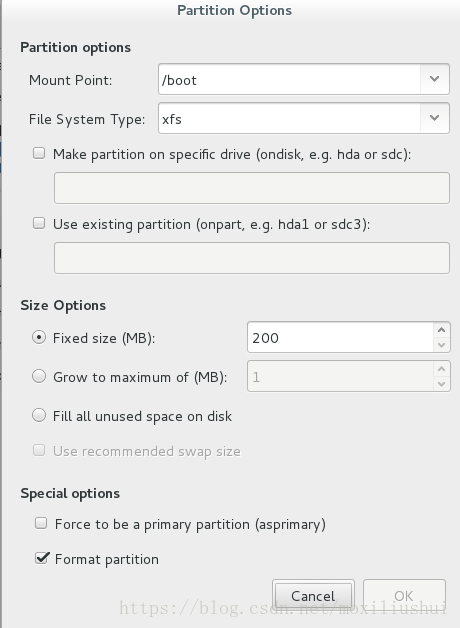The width and height of the screenshot is (460, 628).
Task: Click the onpart existing partition text box
Action: click(x=252, y=258)
